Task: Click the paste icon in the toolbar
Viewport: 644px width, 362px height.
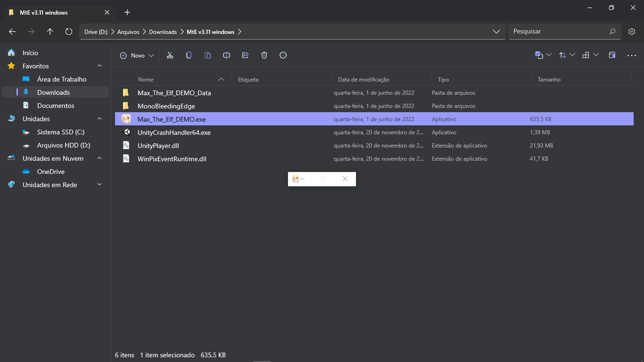Action: [x=207, y=55]
